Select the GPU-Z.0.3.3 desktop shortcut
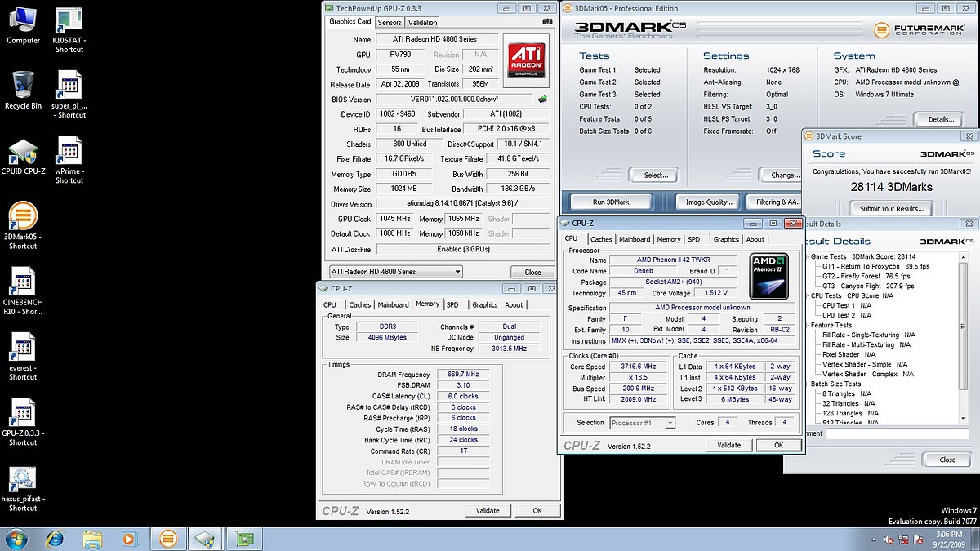 point(23,423)
